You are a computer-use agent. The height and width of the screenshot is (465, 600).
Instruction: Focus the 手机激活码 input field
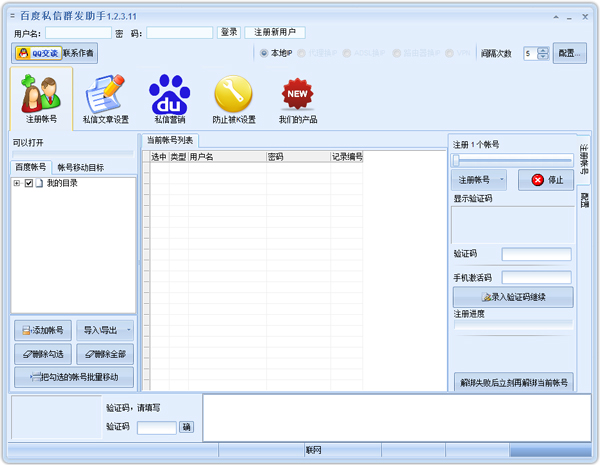coord(536,277)
